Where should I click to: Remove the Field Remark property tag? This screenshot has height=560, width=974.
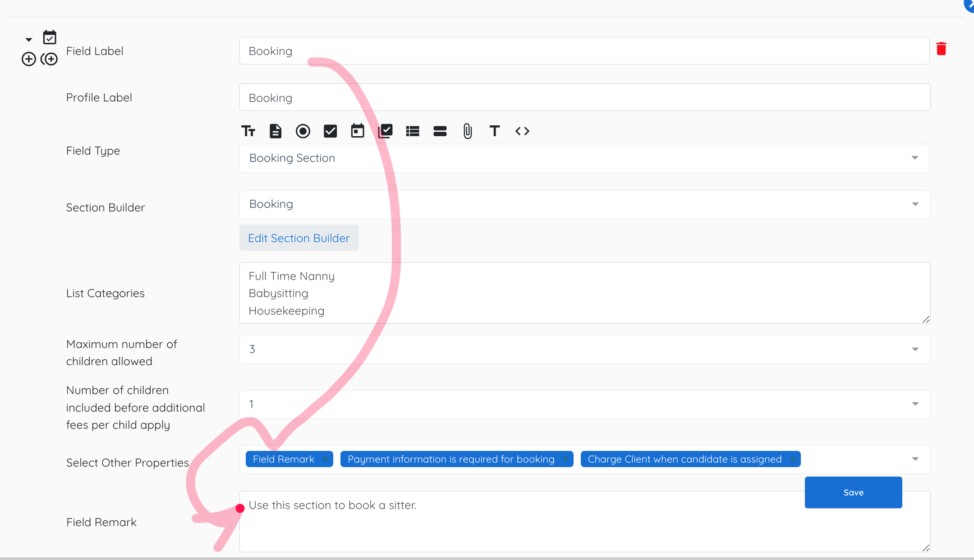click(325, 459)
